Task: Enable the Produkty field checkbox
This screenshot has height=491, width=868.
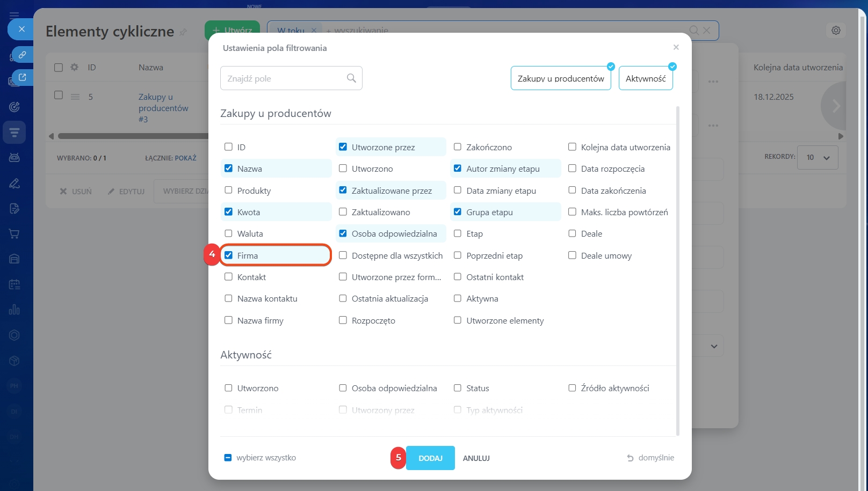Action: click(228, 190)
